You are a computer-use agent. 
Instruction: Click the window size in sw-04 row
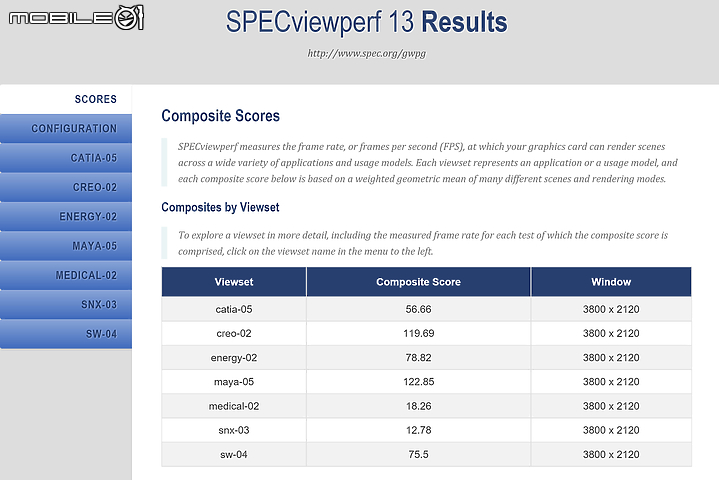tap(611, 455)
